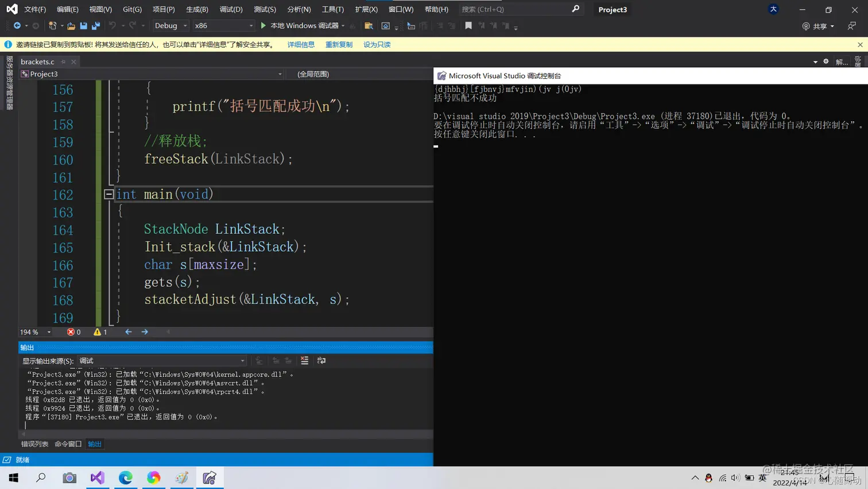Click the undo arrow in the toolbar

point(113,26)
